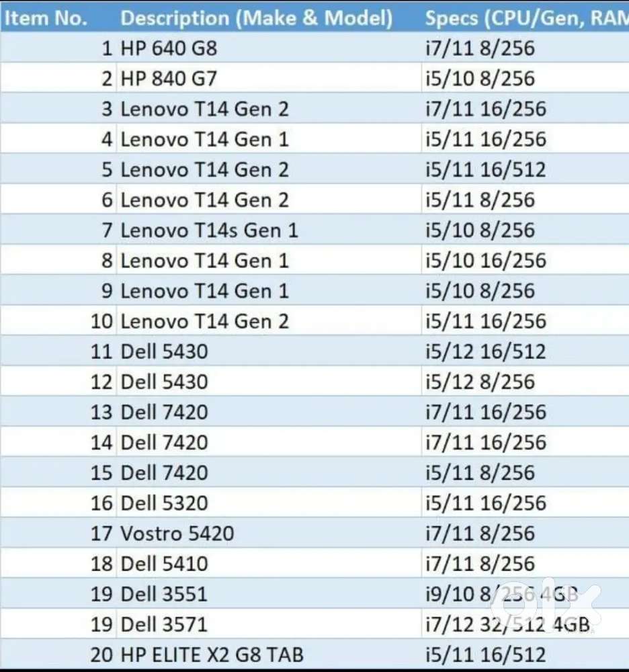
Task: Click the "HP 640 G8" cell
Action: 169,48
